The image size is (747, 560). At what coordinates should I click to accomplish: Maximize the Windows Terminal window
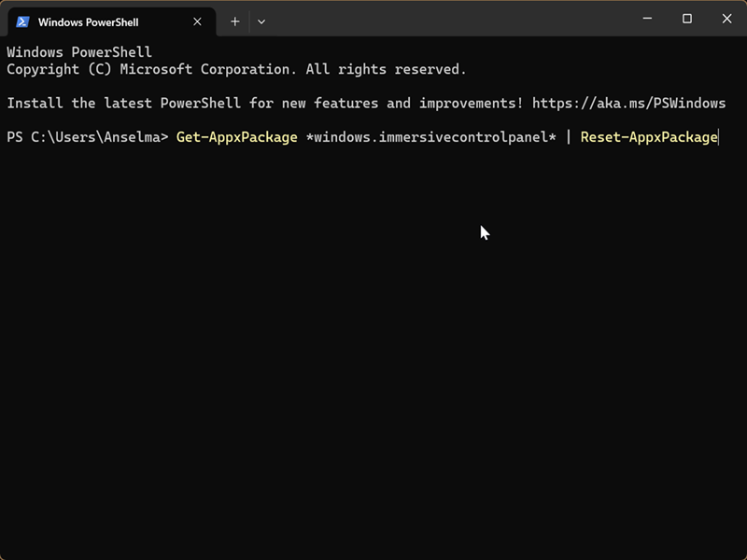click(x=687, y=19)
